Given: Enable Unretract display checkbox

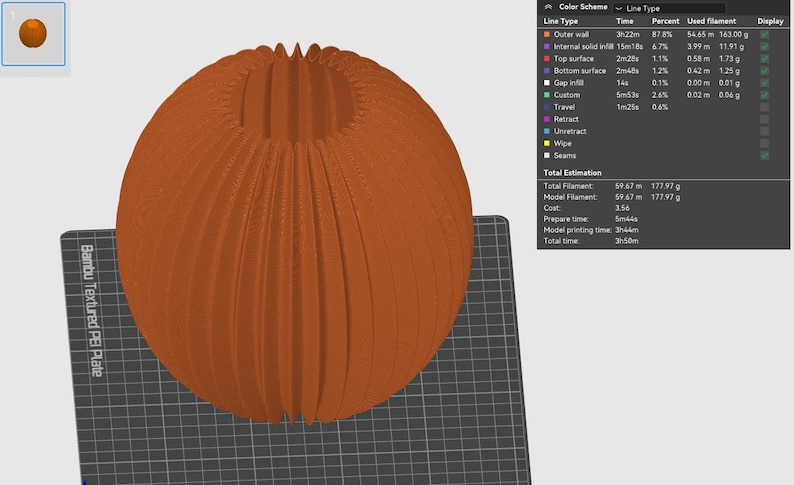Looking at the screenshot, I should click(x=765, y=131).
